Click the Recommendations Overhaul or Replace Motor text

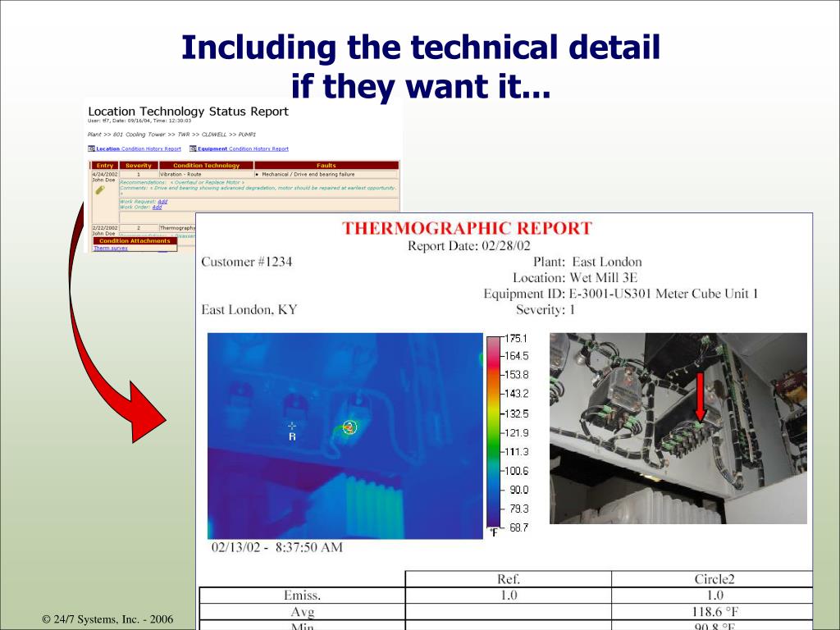click(182, 183)
